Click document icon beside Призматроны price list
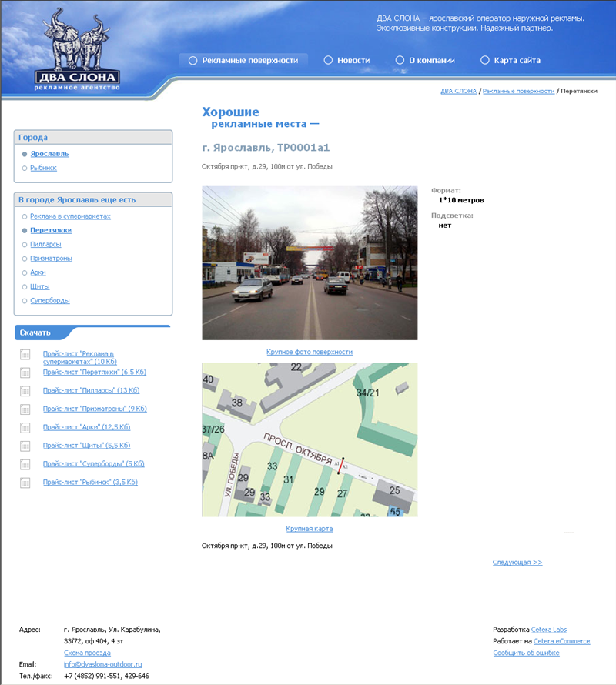The height and width of the screenshot is (685, 616). [x=25, y=409]
